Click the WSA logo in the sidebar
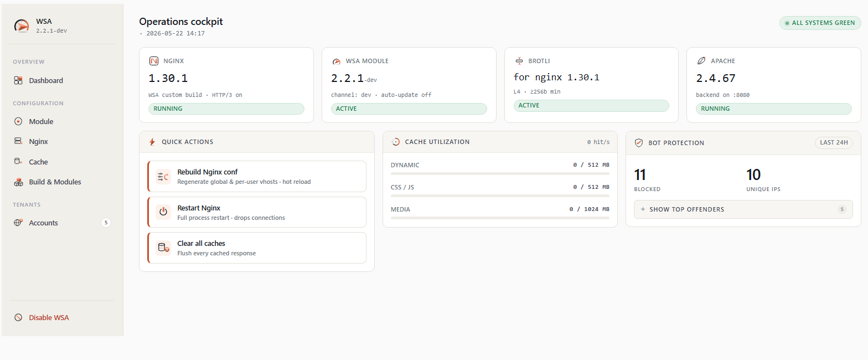The image size is (868, 360). click(x=22, y=25)
